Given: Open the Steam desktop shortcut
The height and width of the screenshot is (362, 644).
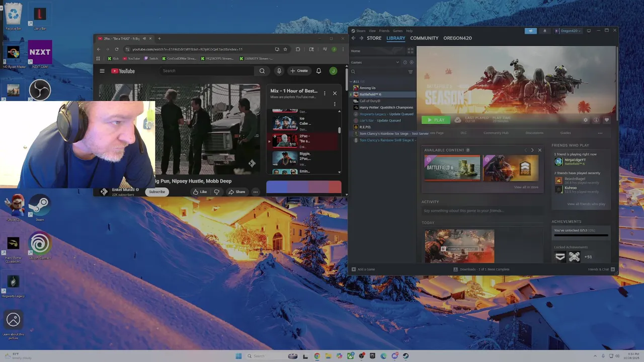Looking at the screenshot, I should pos(40,208).
